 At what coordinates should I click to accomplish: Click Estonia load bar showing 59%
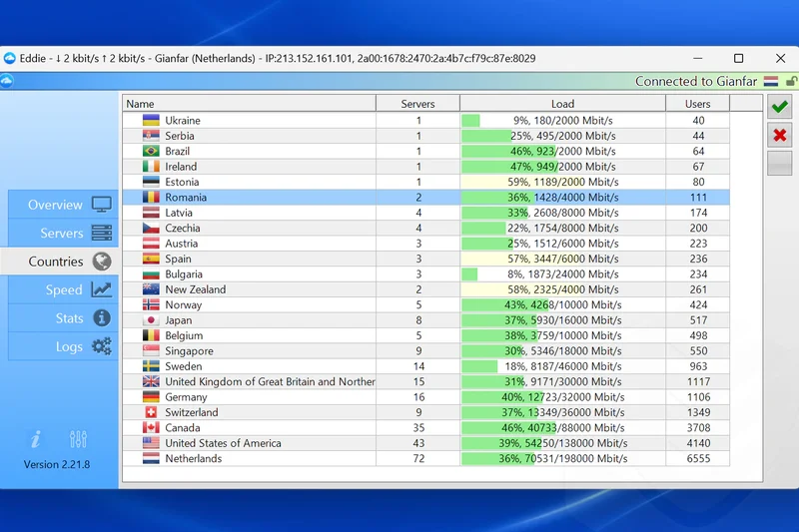click(562, 182)
